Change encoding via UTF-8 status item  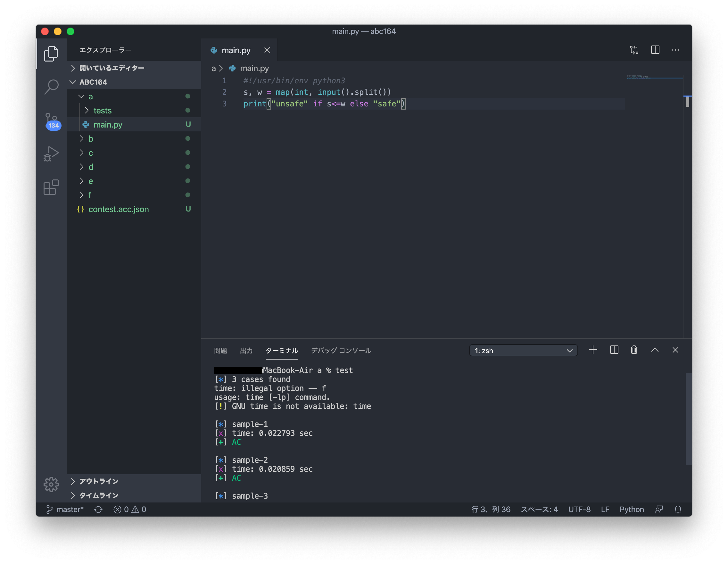[579, 509]
